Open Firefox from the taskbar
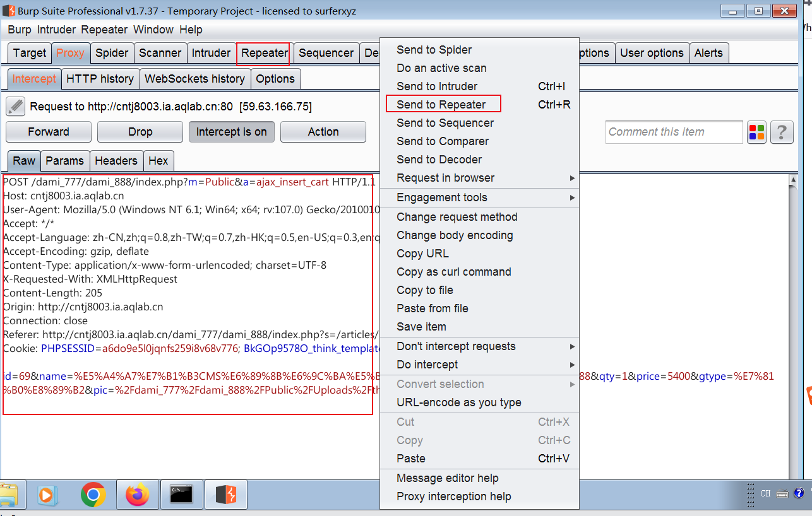The width and height of the screenshot is (812, 516). coord(137,495)
